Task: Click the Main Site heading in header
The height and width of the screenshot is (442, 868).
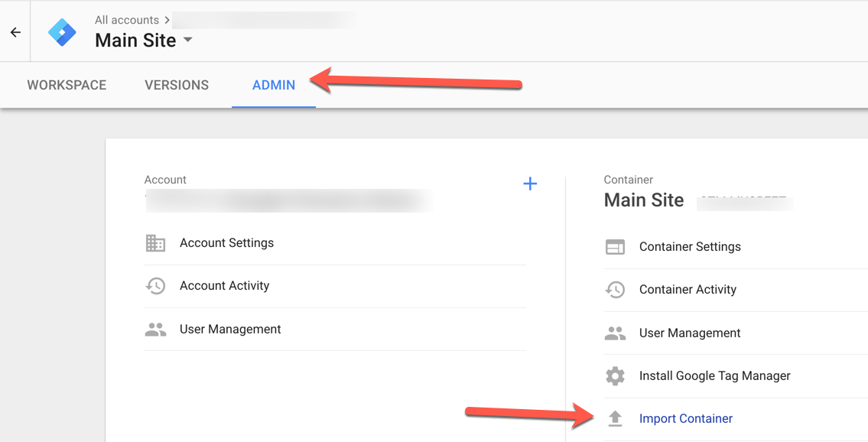Action: click(x=135, y=41)
